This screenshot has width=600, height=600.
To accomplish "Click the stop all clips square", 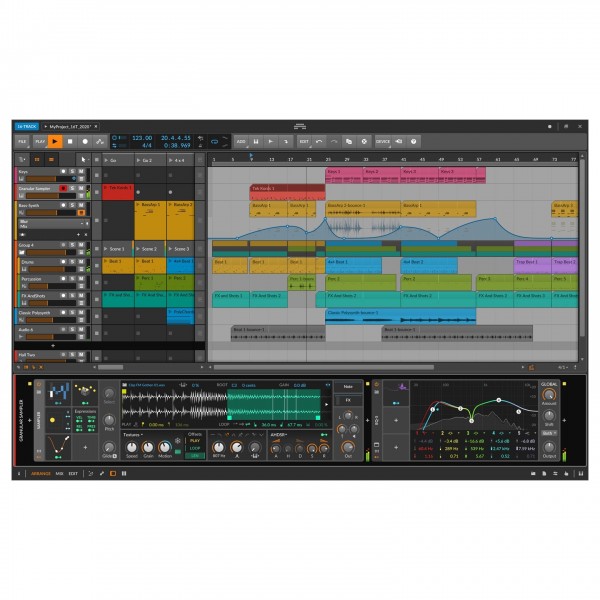I will tap(97, 160).
